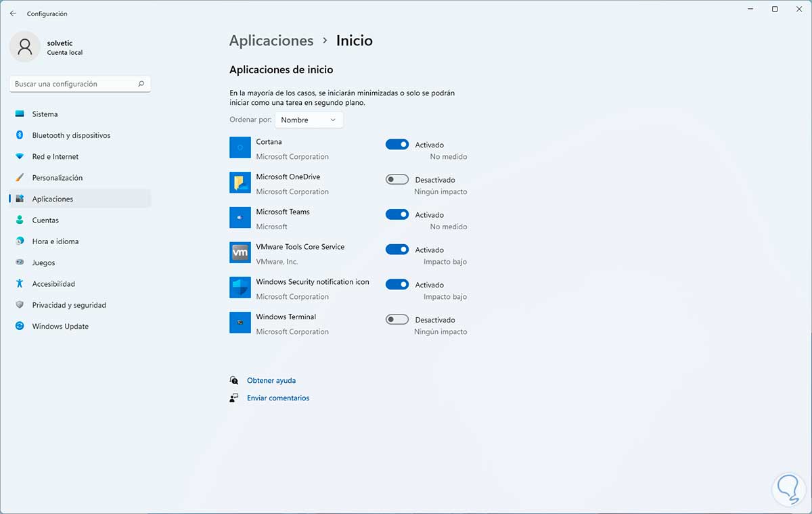Image resolution: width=812 pixels, height=514 pixels.
Task: Click the Hora e idioma globe icon
Action: click(x=20, y=241)
